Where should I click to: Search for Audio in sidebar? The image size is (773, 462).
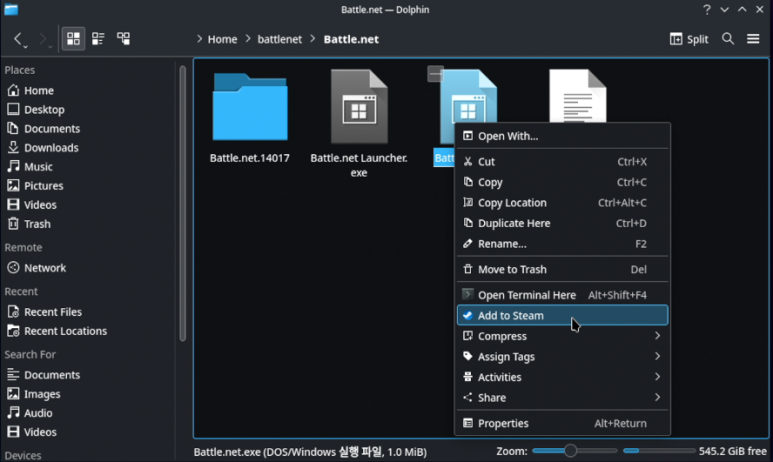(x=89, y=413)
